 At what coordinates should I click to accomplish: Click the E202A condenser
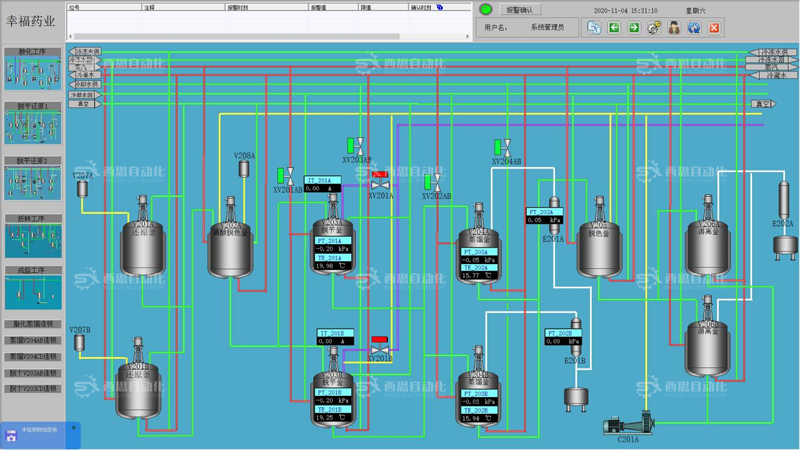783,200
